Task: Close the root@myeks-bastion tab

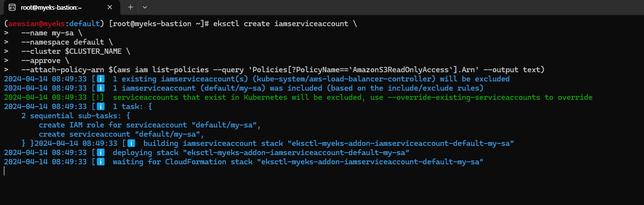Action: click(110, 7)
